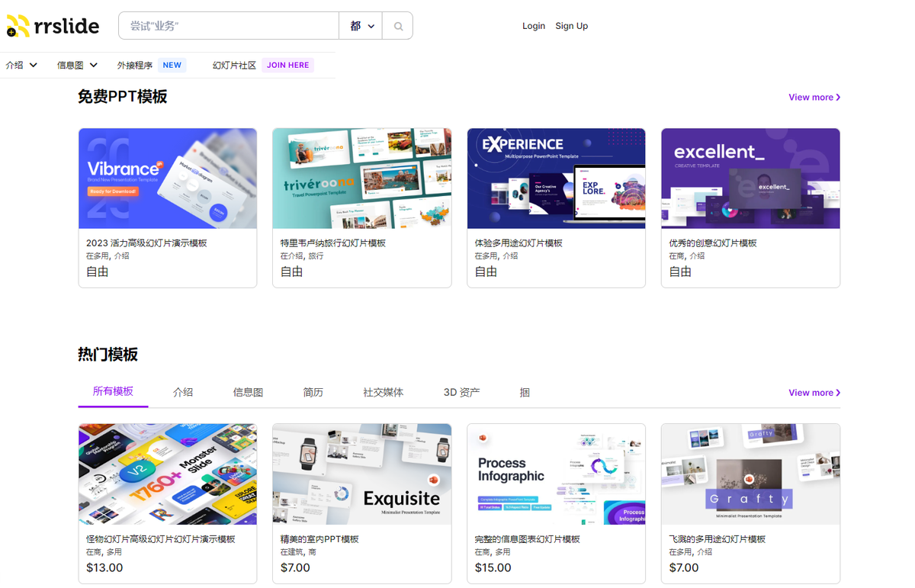Select the 介绍 tab under 热门模板
This screenshot has height=588, width=915.
[x=183, y=393]
